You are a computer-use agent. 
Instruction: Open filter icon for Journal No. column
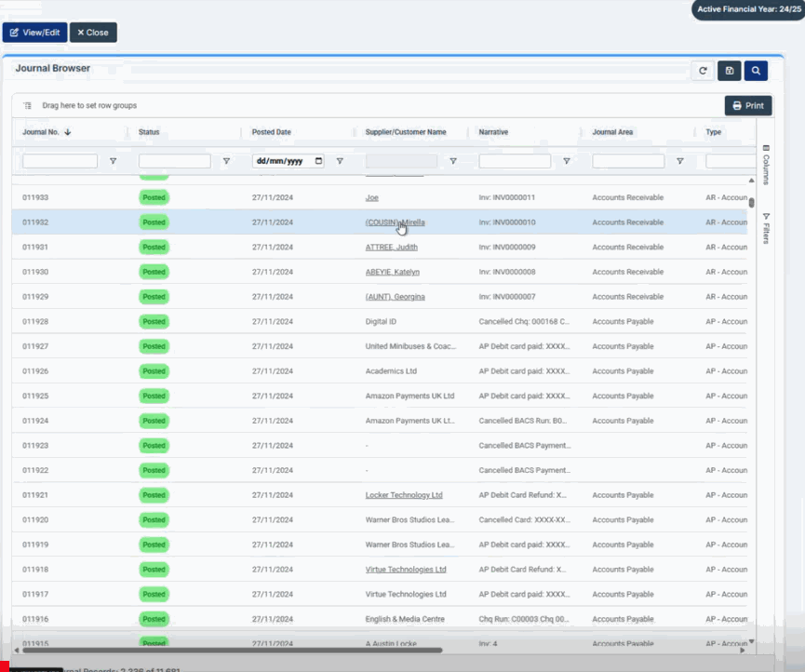[x=113, y=161]
